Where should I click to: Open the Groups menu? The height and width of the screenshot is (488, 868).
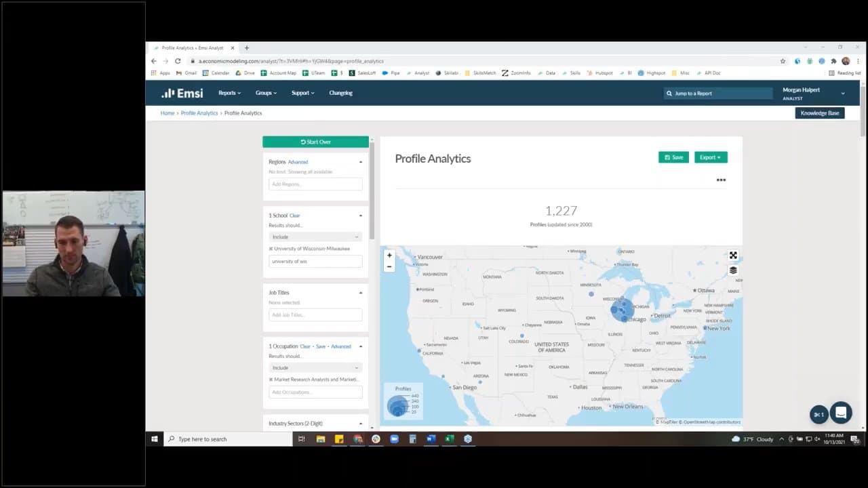coord(267,93)
